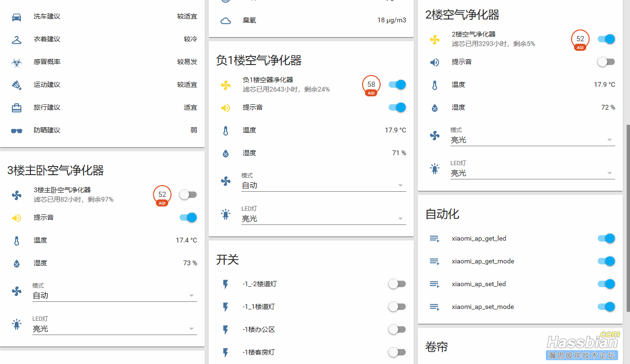Disable the xiaomi_ap_get_mode automation

pyautogui.click(x=606, y=261)
